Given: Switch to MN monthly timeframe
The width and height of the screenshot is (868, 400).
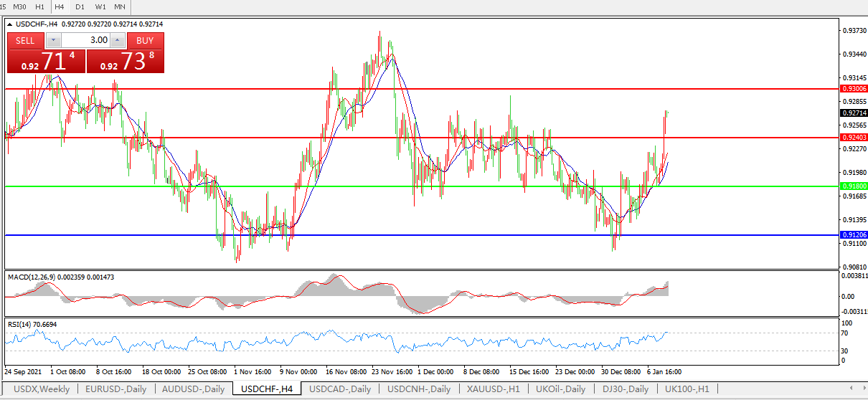Looking at the screenshot, I should (x=120, y=6).
